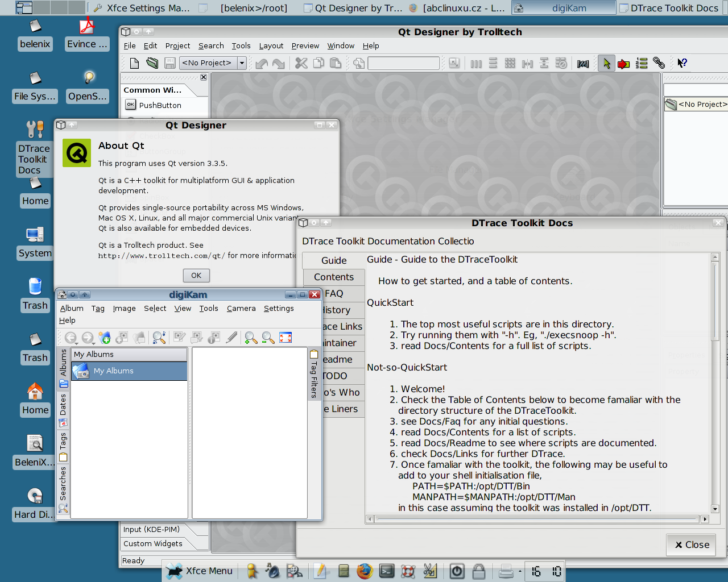This screenshot has height=582, width=728.
Task: Click digiKam New Album icon
Action: (105, 338)
